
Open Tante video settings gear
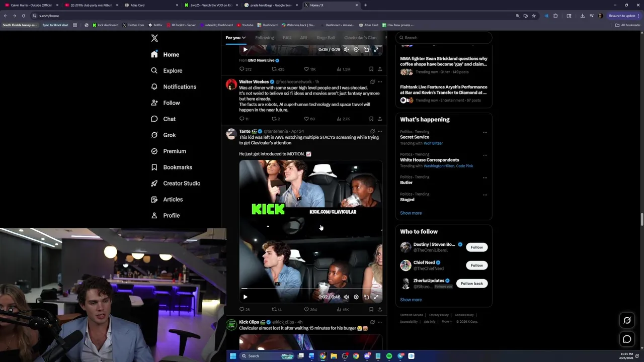[356, 297]
